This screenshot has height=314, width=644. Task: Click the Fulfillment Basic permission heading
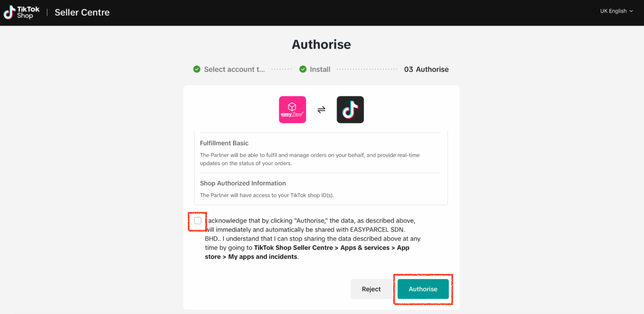pos(224,143)
